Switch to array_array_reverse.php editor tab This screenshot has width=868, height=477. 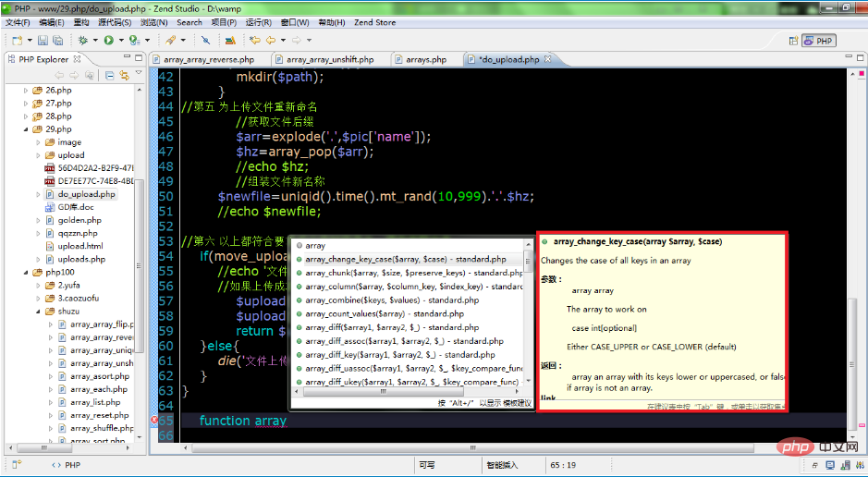(209, 59)
